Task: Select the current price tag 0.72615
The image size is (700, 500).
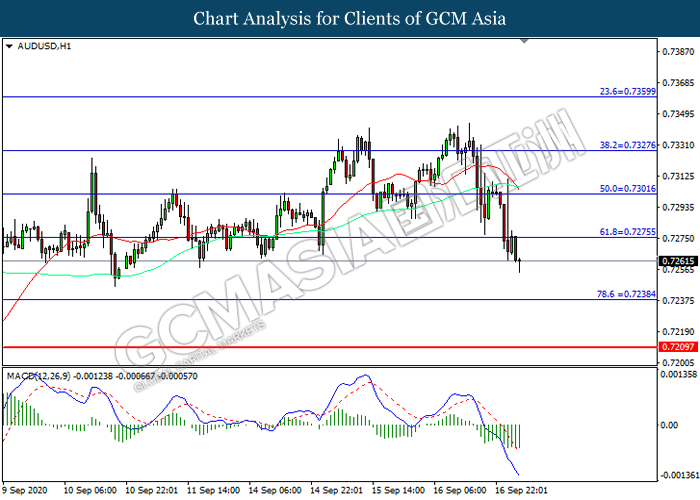Action: [x=678, y=261]
